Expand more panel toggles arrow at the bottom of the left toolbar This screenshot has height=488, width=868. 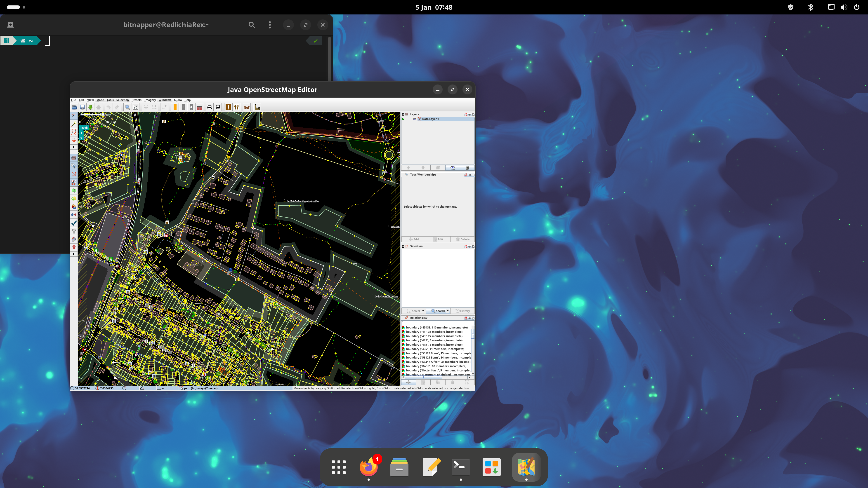(74, 254)
